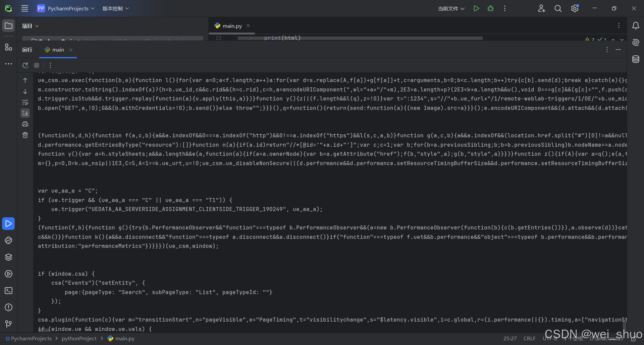Open the Terminal tool window icon
644x345 pixels.
(x=8, y=290)
